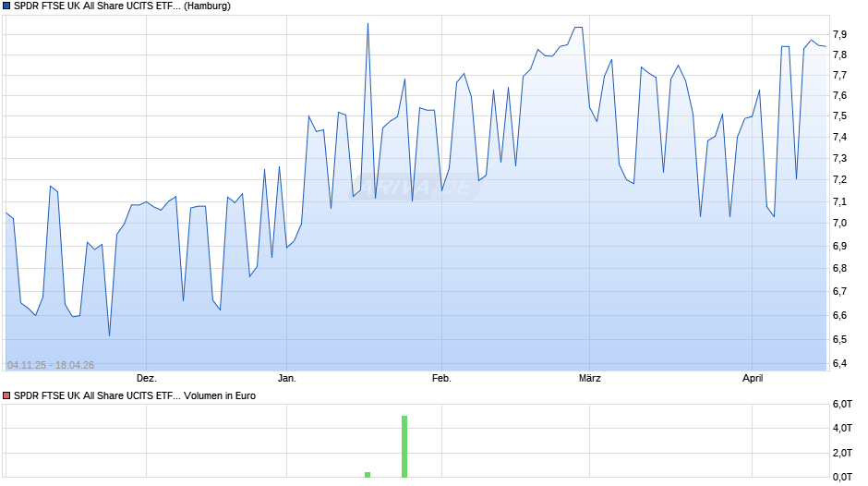
Task: Click the 2,0T volume axis label
Action: [842, 454]
